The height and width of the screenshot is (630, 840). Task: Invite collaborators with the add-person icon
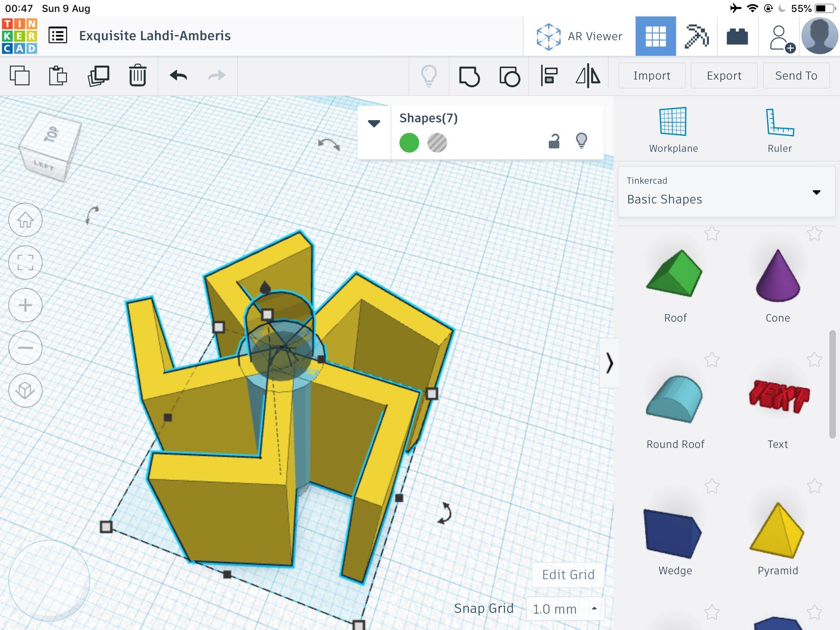[782, 39]
